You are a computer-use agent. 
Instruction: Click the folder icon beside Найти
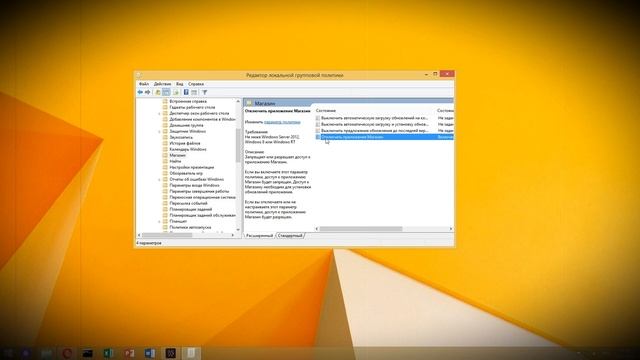[165, 161]
